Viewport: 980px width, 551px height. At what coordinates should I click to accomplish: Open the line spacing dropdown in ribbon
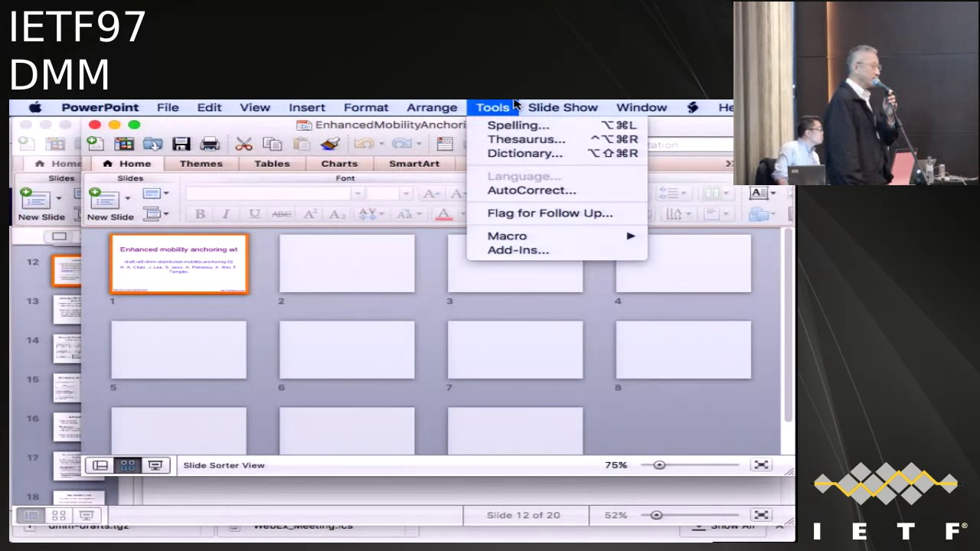(x=675, y=194)
